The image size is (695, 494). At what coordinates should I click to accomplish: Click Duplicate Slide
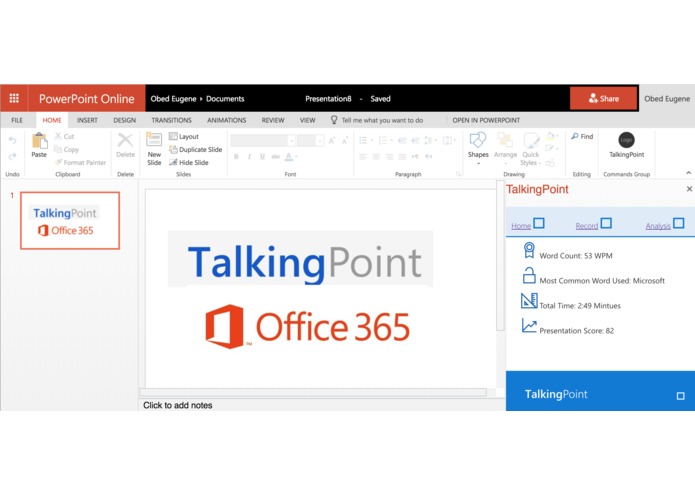(x=195, y=149)
